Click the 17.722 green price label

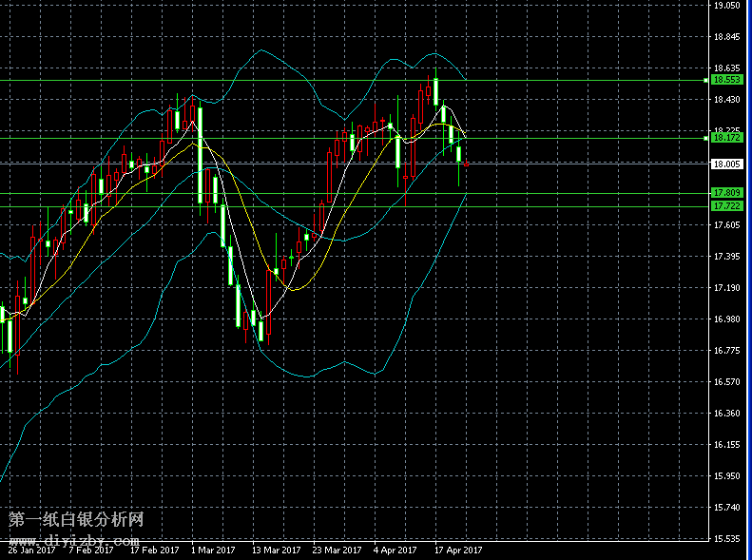726,205
